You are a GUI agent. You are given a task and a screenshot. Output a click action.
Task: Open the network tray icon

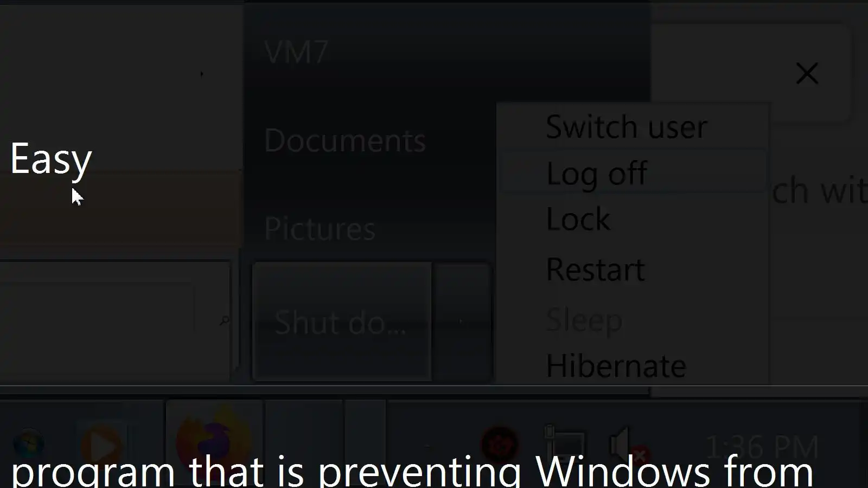point(564,445)
